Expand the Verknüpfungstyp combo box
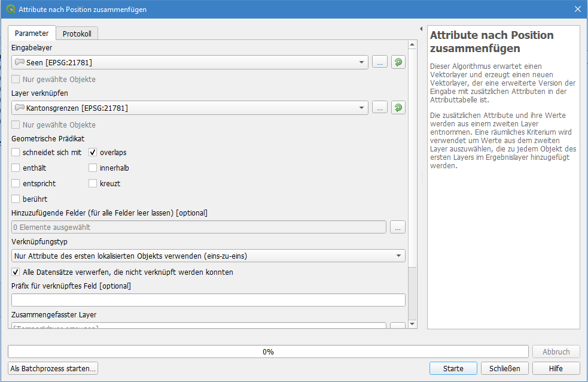This screenshot has height=382, width=588. tap(399, 256)
